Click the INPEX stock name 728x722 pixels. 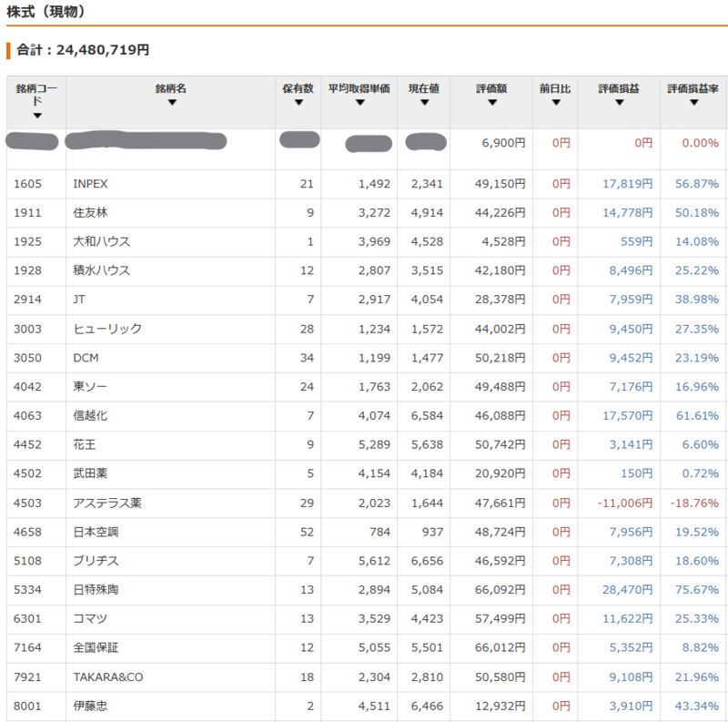point(90,184)
